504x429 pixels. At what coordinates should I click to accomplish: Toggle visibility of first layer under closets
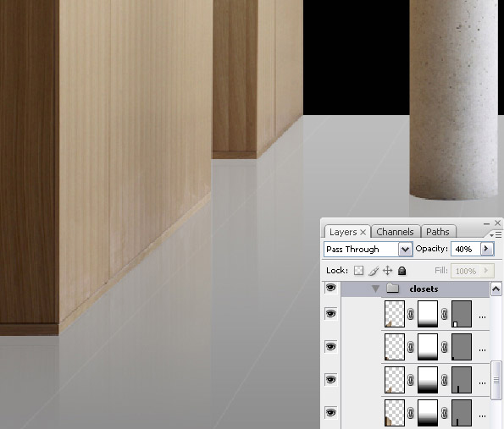pos(330,313)
